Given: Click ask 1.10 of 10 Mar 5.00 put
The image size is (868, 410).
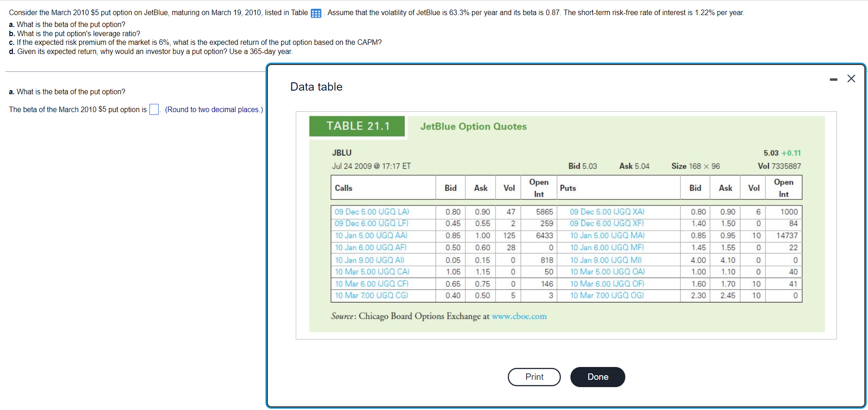Looking at the screenshot, I should (728, 272).
